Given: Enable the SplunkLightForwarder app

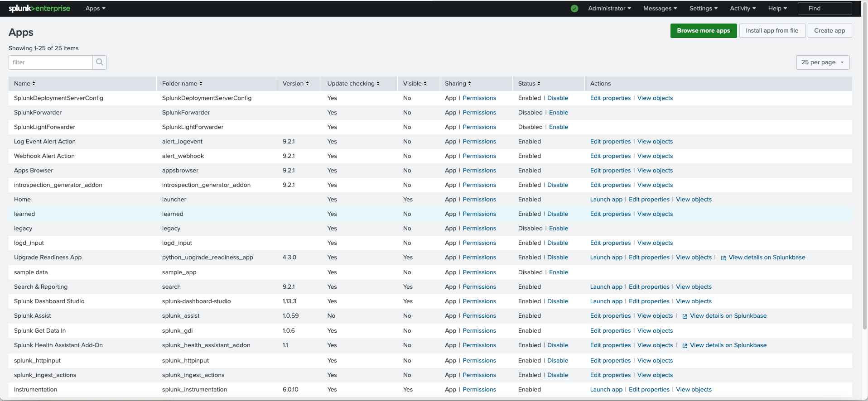Looking at the screenshot, I should (x=559, y=127).
